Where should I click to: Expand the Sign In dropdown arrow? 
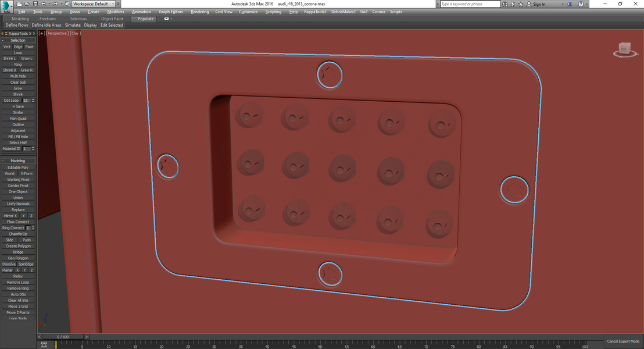pyautogui.click(x=562, y=3)
